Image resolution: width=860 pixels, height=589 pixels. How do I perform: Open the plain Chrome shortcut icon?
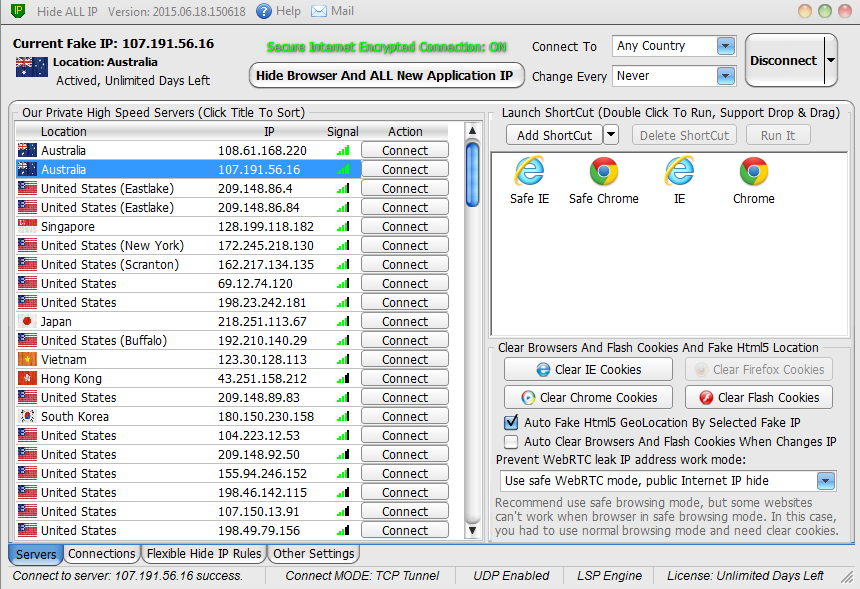pos(753,173)
